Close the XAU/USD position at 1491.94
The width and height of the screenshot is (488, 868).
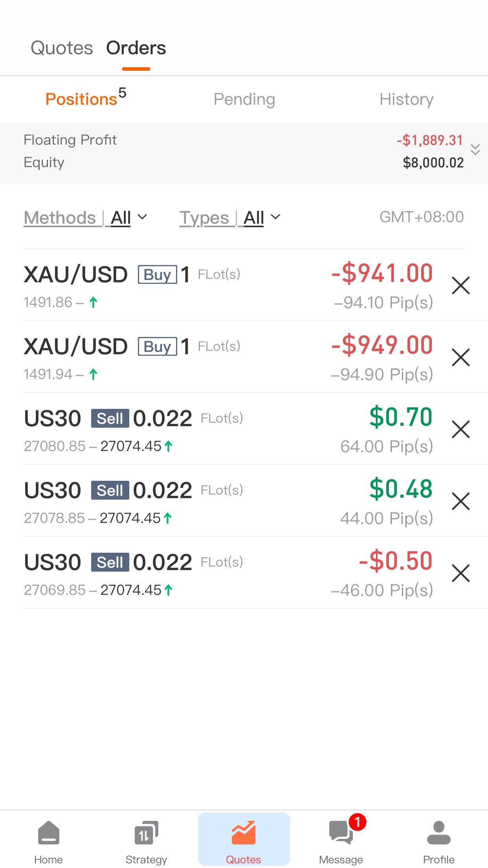[x=461, y=357]
